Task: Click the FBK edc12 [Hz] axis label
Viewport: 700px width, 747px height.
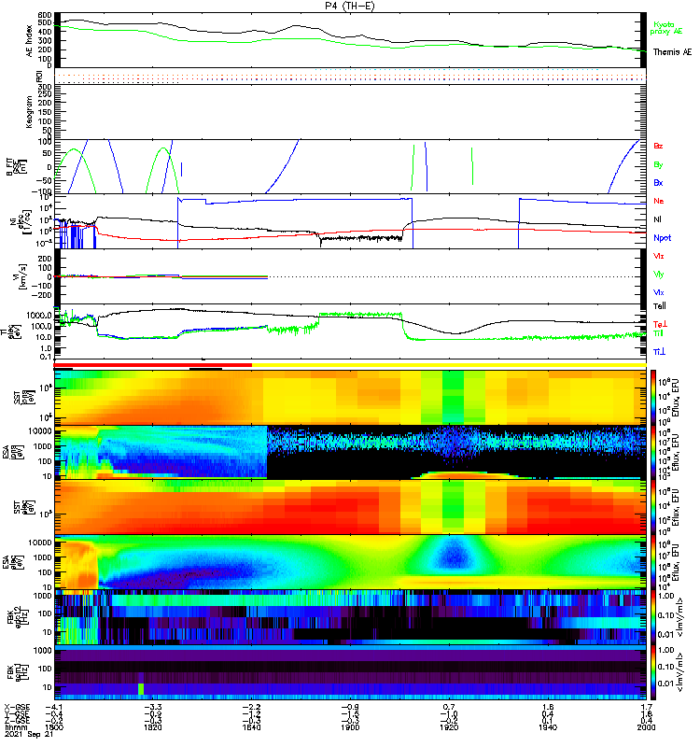Action: [x=18, y=617]
